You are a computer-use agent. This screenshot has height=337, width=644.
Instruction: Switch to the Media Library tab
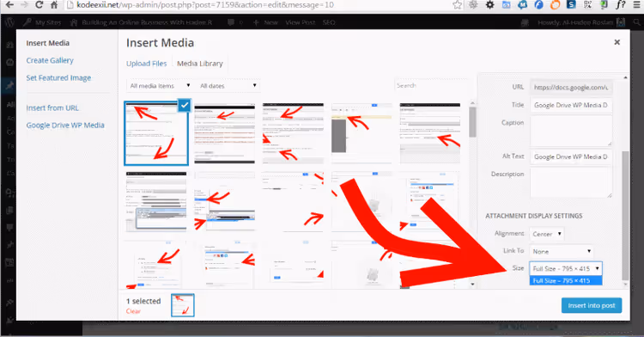click(200, 64)
